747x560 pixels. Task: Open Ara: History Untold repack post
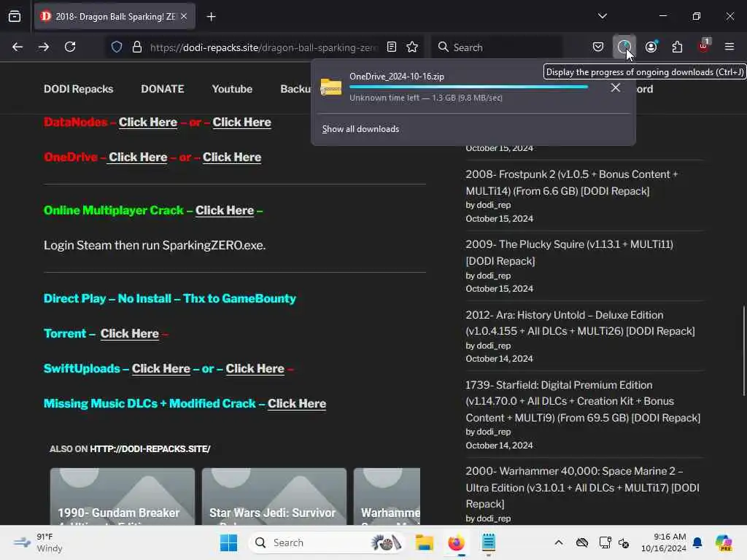[580, 323]
